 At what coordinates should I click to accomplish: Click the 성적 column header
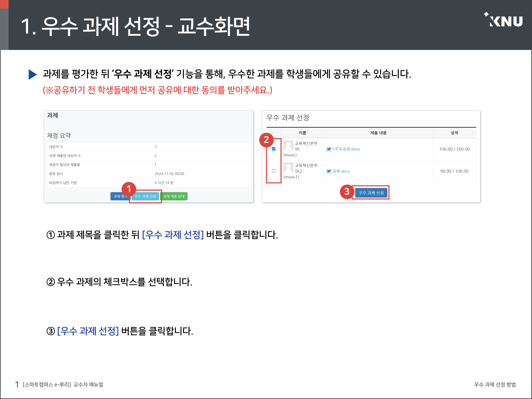click(x=454, y=133)
